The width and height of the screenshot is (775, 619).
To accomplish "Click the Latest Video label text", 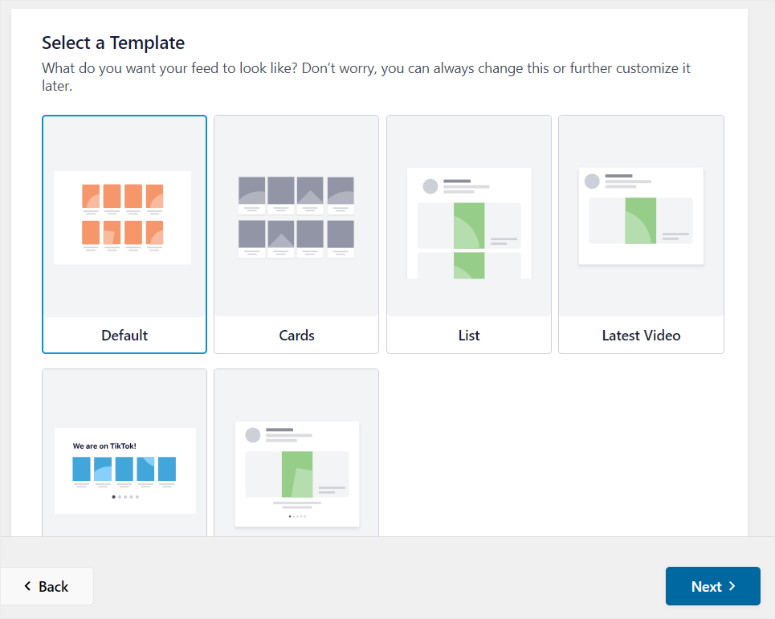I will coord(641,335).
